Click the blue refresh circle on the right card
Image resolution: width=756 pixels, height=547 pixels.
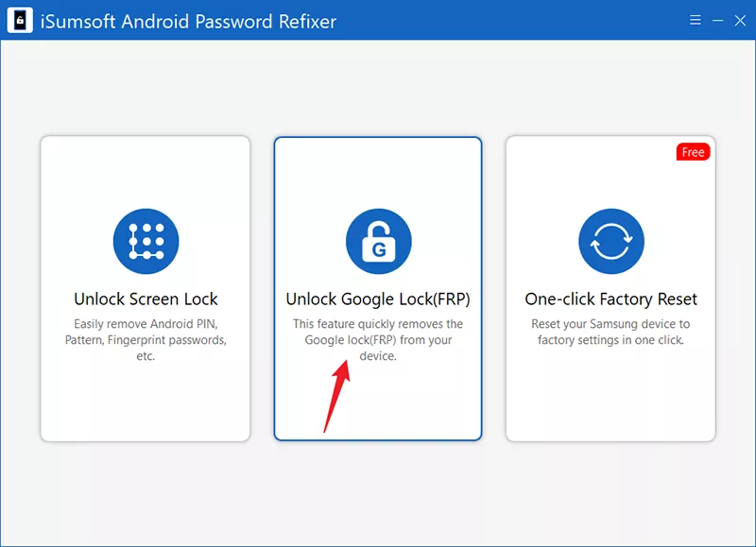click(610, 241)
